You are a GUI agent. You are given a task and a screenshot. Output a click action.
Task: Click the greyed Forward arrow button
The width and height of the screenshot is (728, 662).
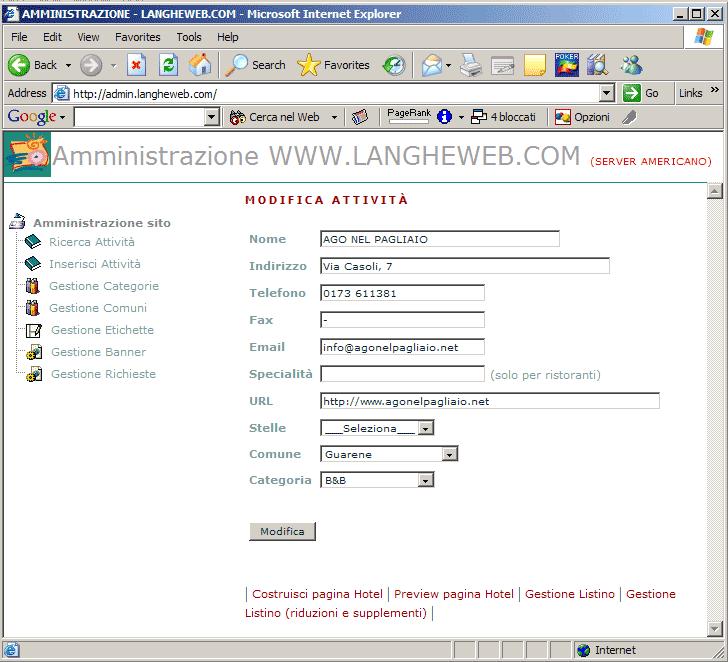(x=91, y=65)
